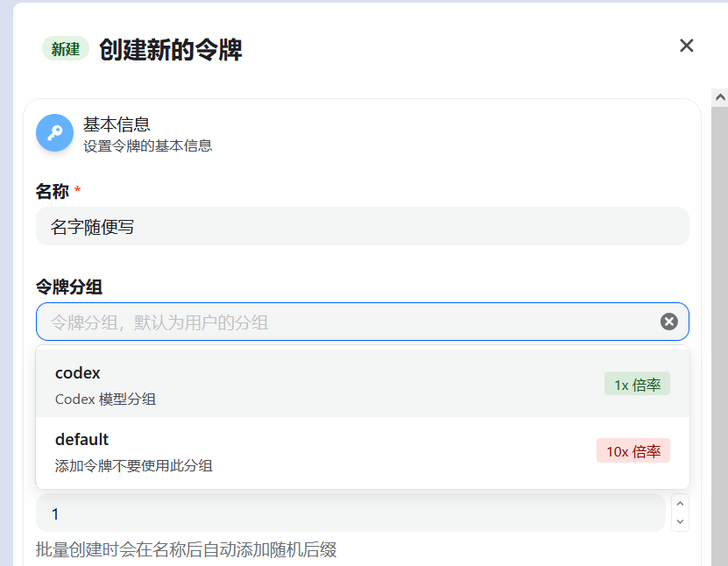Clear the 令牌分组 field with the x icon
The height and width of the screenshot is (566, 728).
pos(668,322)
